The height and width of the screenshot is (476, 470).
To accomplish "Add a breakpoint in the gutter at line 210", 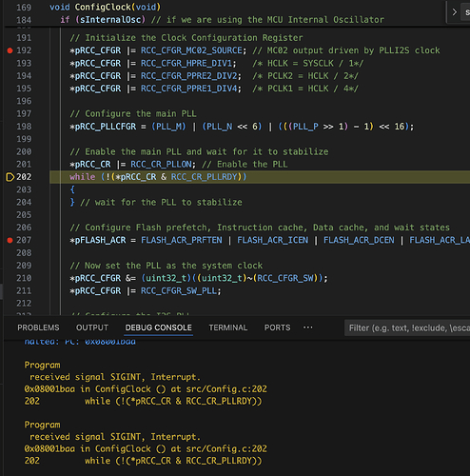I will click(x=10, y=278).
